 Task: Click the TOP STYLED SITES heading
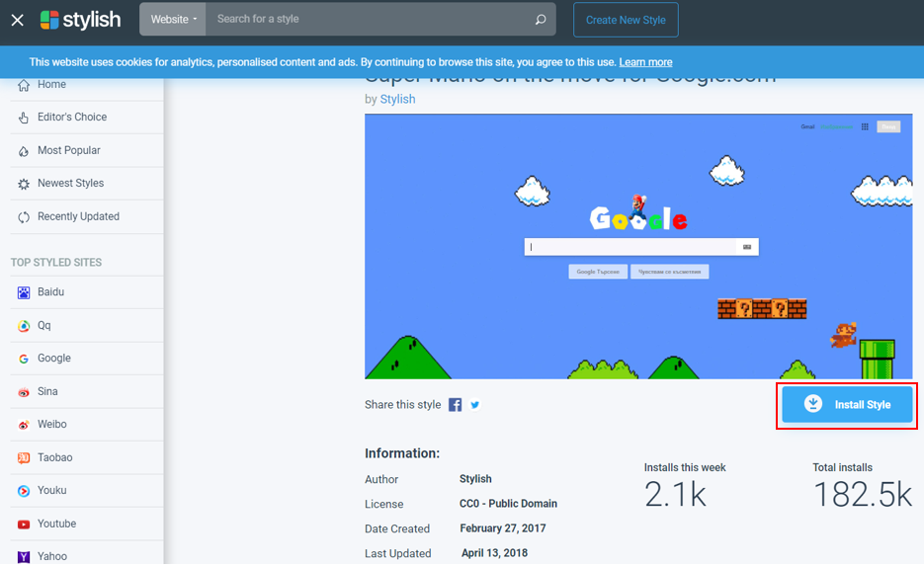(56, 263)
